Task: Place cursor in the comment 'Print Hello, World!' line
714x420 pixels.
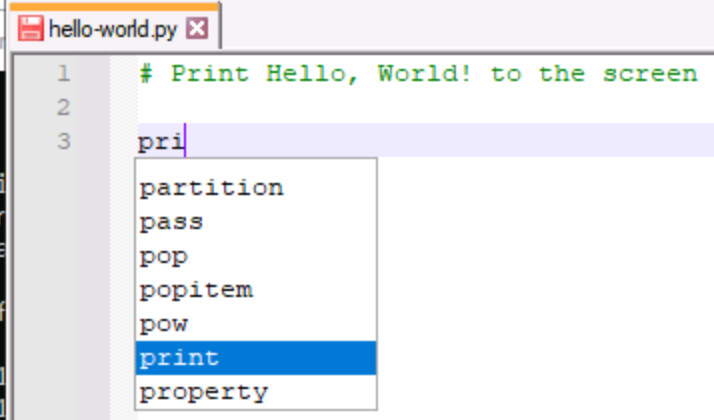Action: 418,74
